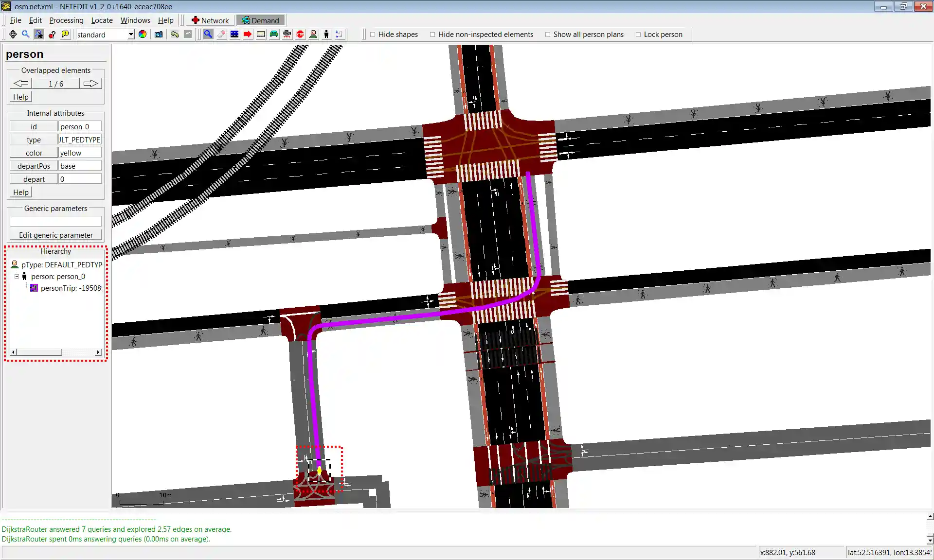This screenshot has width=934, height=560.
Task: Go to next overlapped element arrow
Action: pos(90,84)
